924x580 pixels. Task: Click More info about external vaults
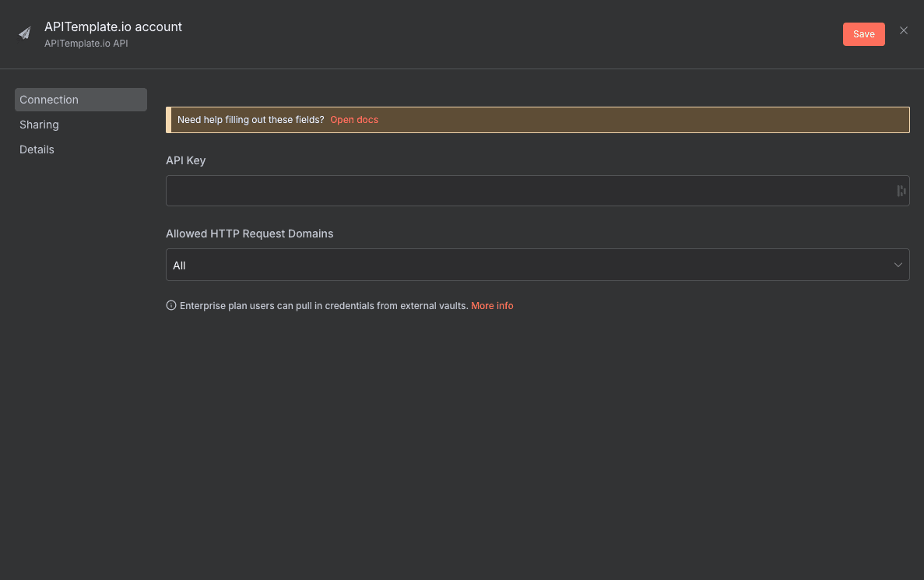tap(492, 305)
